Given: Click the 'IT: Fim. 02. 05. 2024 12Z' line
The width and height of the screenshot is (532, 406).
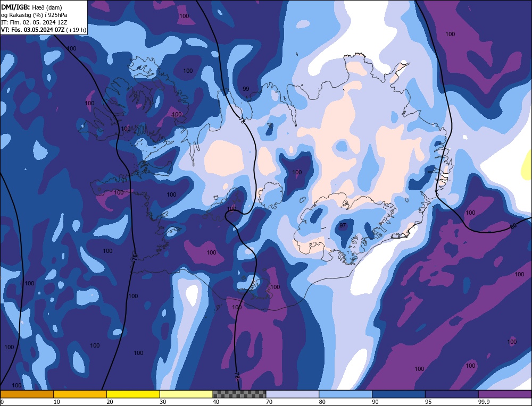Looking at the screenshot, I should pos(34,22).
